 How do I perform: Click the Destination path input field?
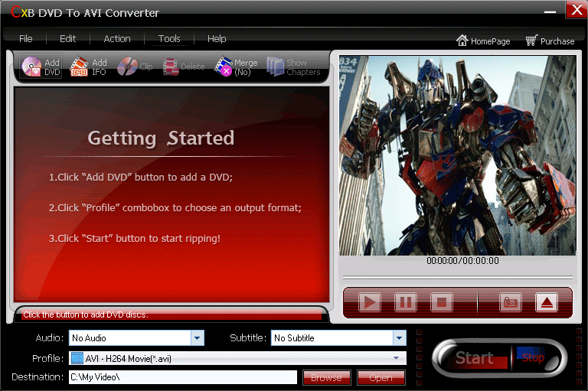[183, 377]
